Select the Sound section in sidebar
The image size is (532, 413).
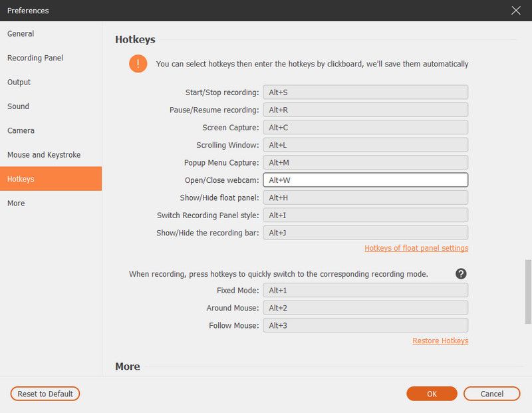[x=19, y=106]
